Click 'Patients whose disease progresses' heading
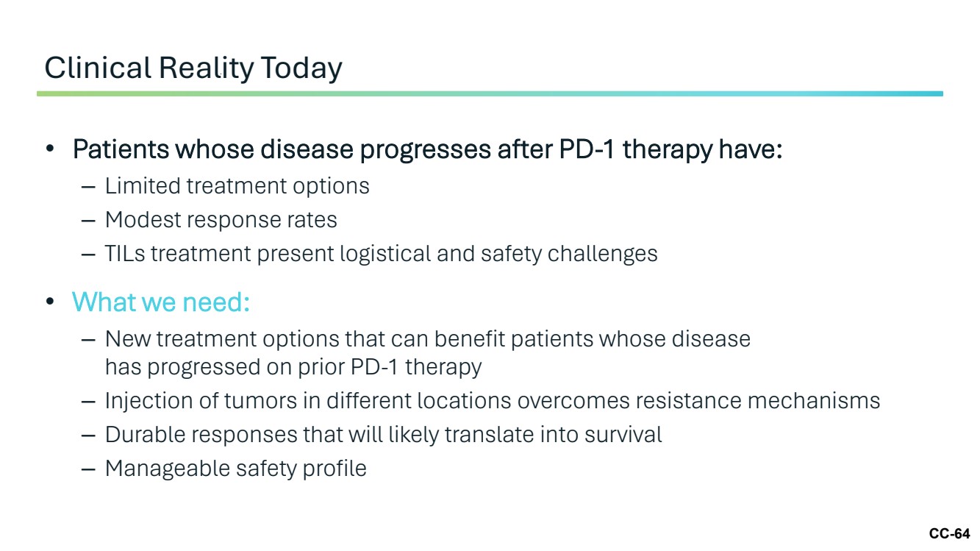 point(427,150)
